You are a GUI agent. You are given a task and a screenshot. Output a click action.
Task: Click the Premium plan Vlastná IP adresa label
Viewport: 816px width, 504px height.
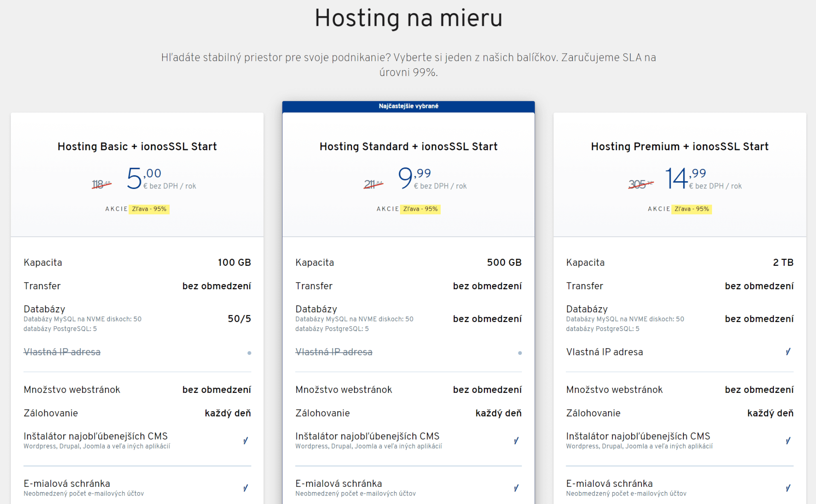click(604, 352)
